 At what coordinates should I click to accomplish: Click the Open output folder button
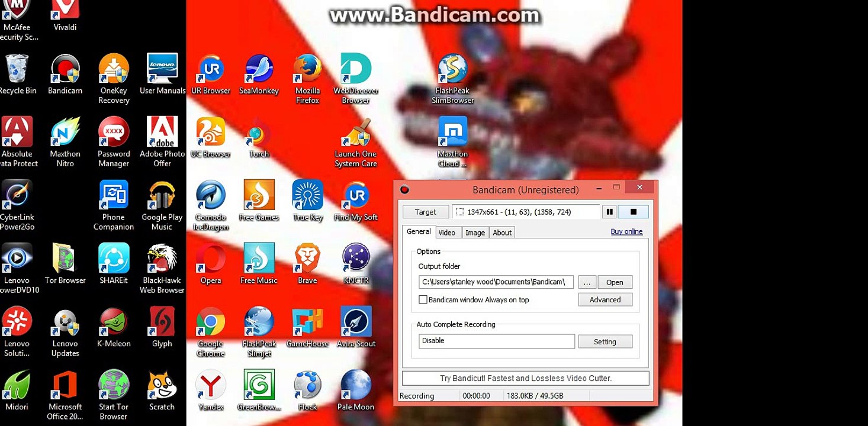click(x=615, y=282)
